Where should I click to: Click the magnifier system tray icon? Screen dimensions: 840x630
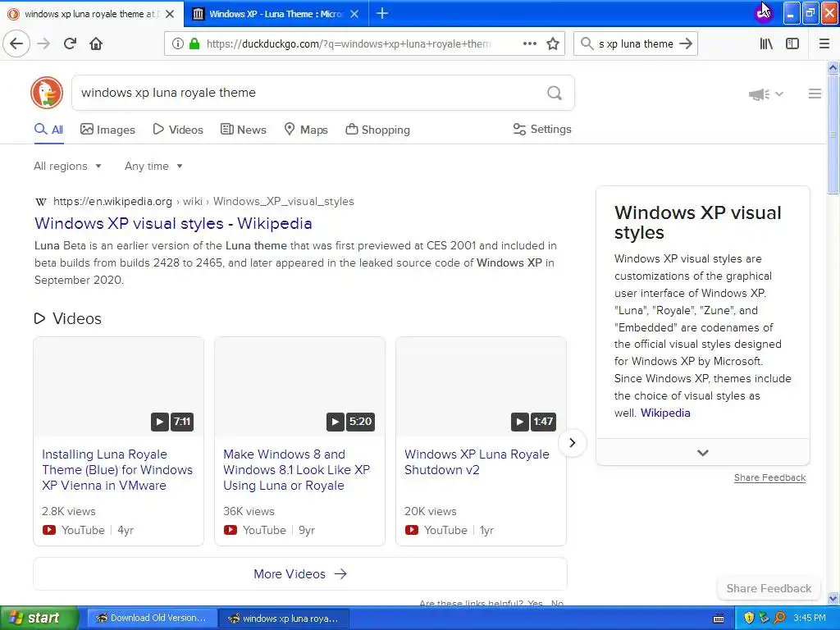point(779,618)
